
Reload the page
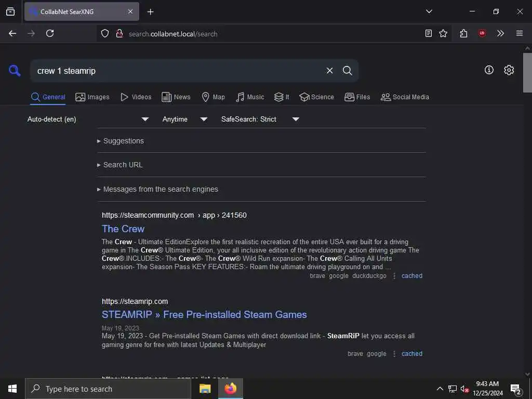coord(50,33)
